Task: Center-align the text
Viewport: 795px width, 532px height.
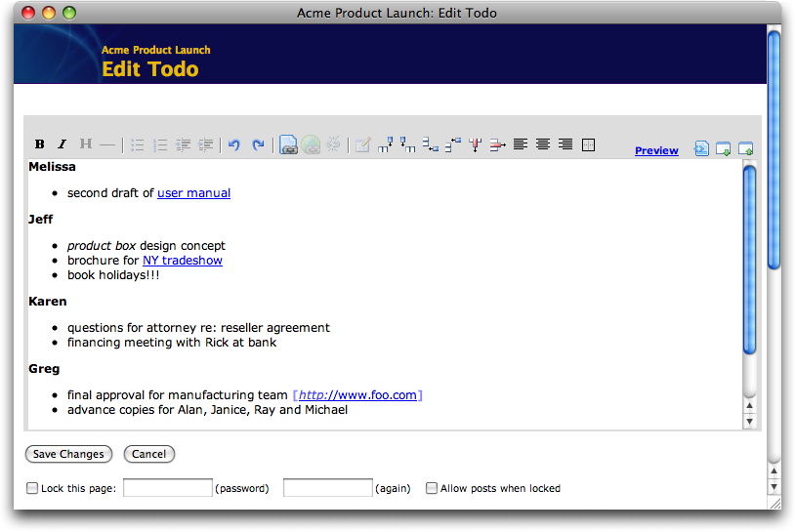Action: 543,144
